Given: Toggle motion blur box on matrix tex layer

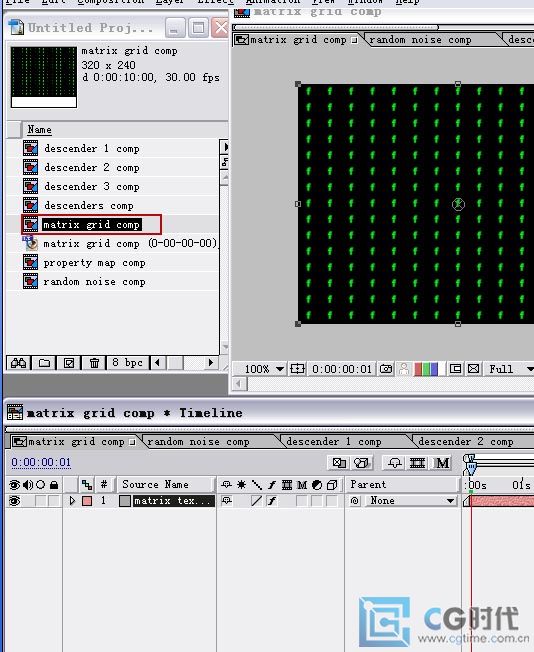Looking at the screenshot, I should click(301, 501).
